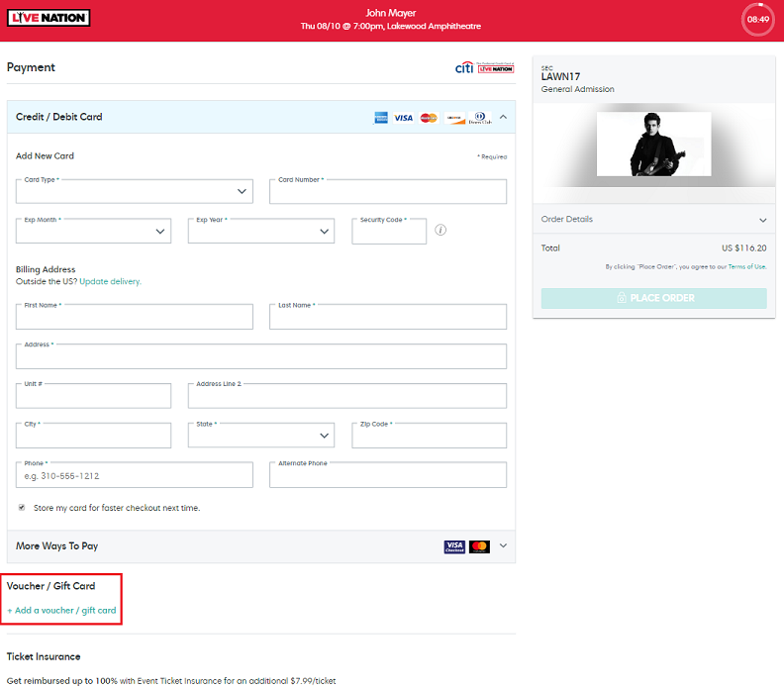The width and height of the screenshot is (784, 689).
Task: Collapse the Credit / Debit Card section
Action: 504,117
